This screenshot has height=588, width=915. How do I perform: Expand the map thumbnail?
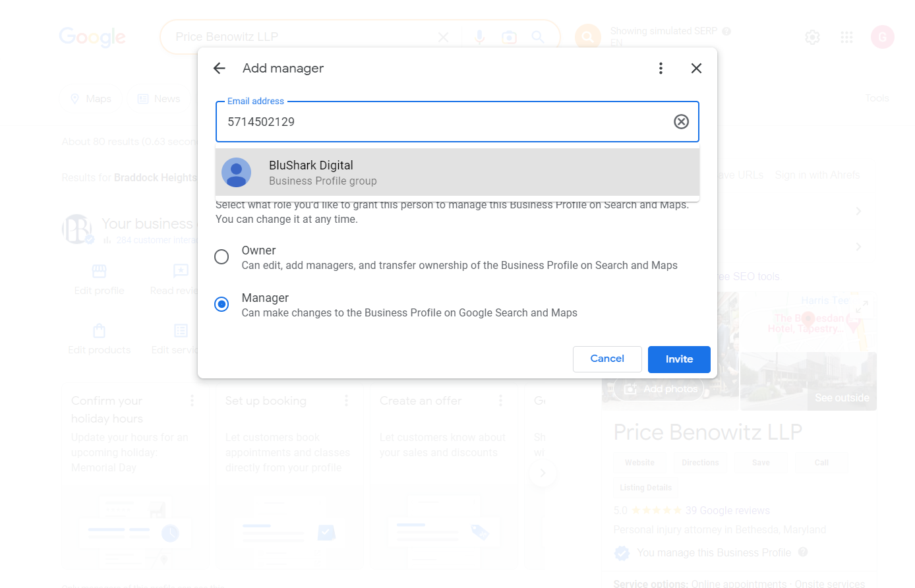862,307
